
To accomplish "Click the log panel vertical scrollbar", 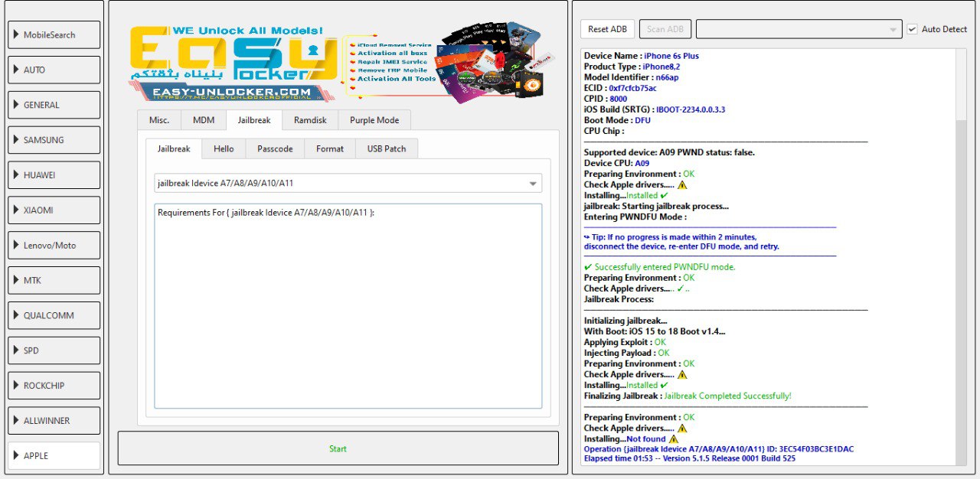I will [961, 257].
